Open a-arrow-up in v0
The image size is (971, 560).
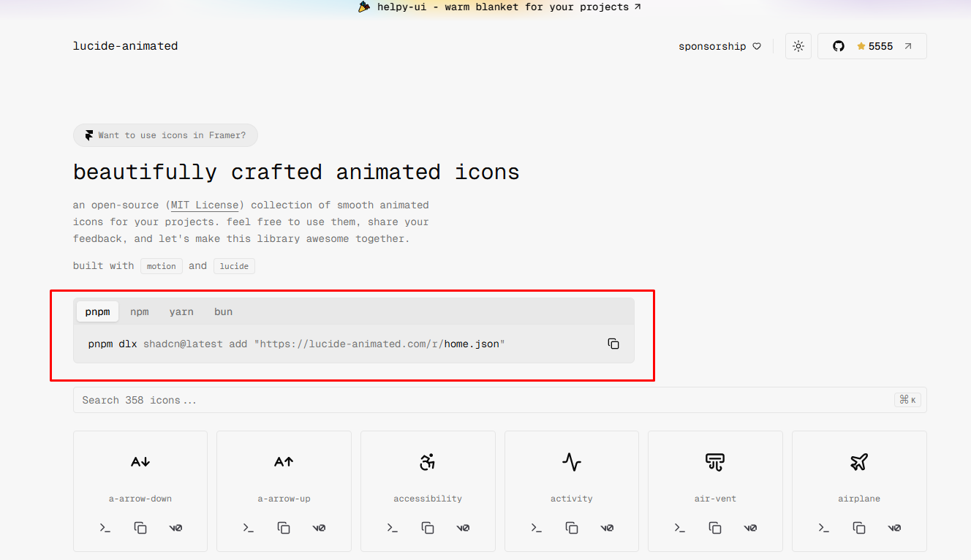click(x=319, y=528)
